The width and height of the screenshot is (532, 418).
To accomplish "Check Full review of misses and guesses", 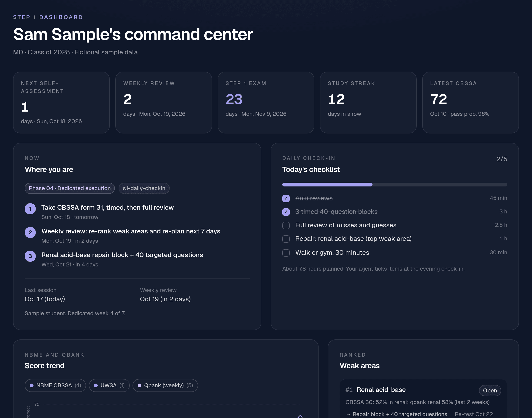I will click(286, 225).
